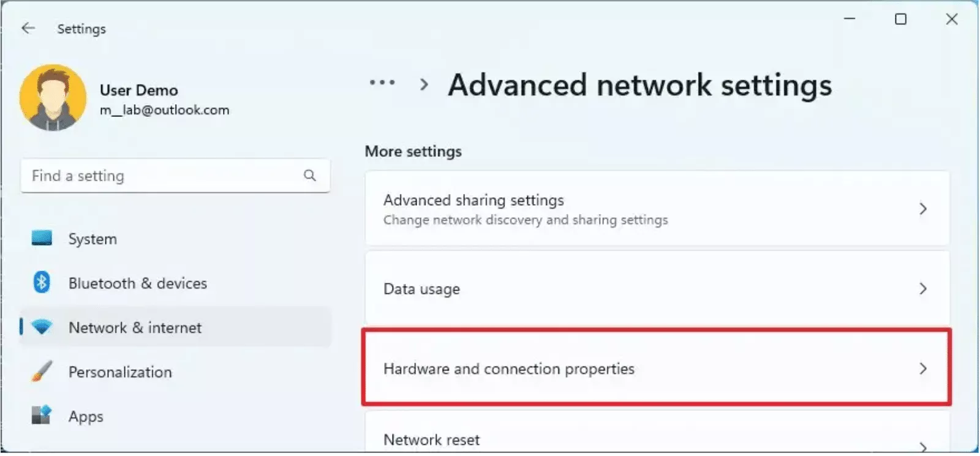The height and width of the screenshot is (456, 980).
Task: Click the Network & internet Wi-Fi icon
Action: (x=42, y=327)
